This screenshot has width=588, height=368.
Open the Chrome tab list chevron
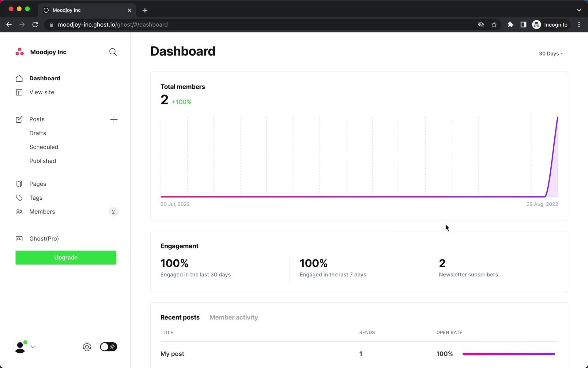[579, 10]
